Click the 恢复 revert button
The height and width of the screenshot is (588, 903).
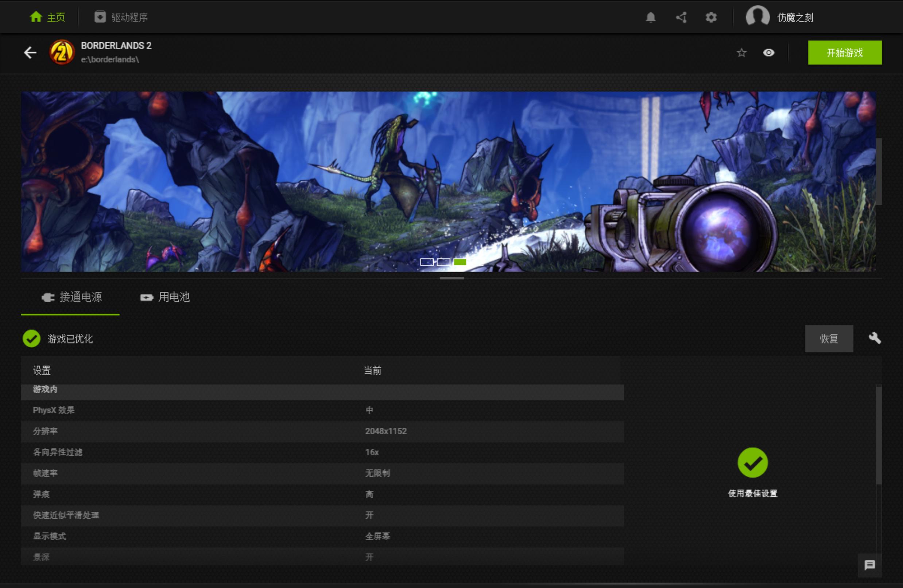(x=829, y=338)
